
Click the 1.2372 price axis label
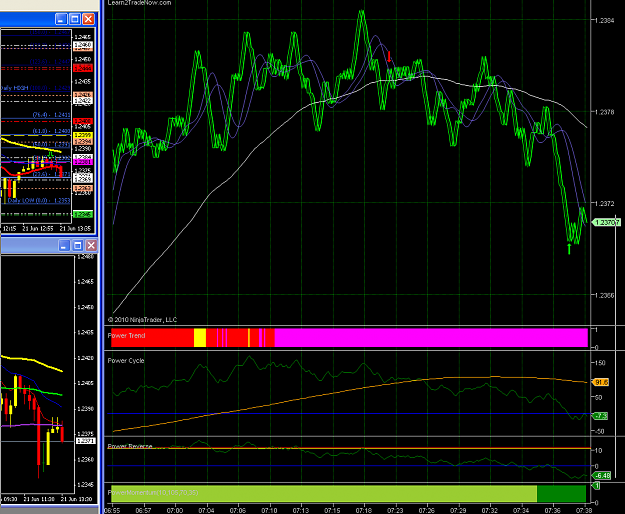(x=605, y=204)
